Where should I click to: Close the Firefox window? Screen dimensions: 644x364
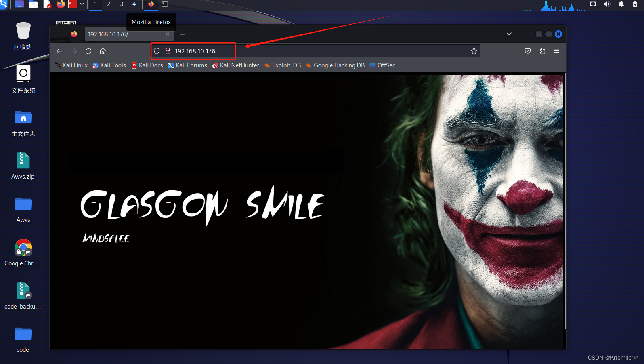coord(558,34)
